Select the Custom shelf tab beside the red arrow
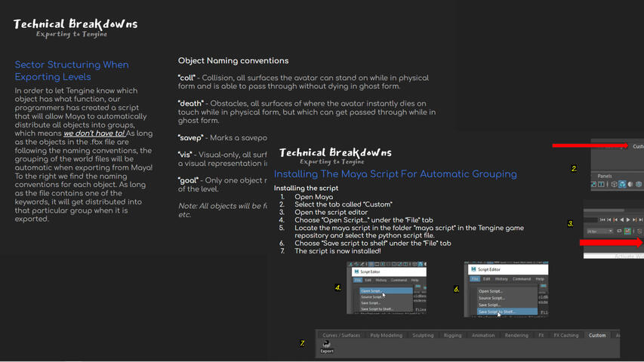The height and width of the screenshot is (362, 644). pos(638,146)
